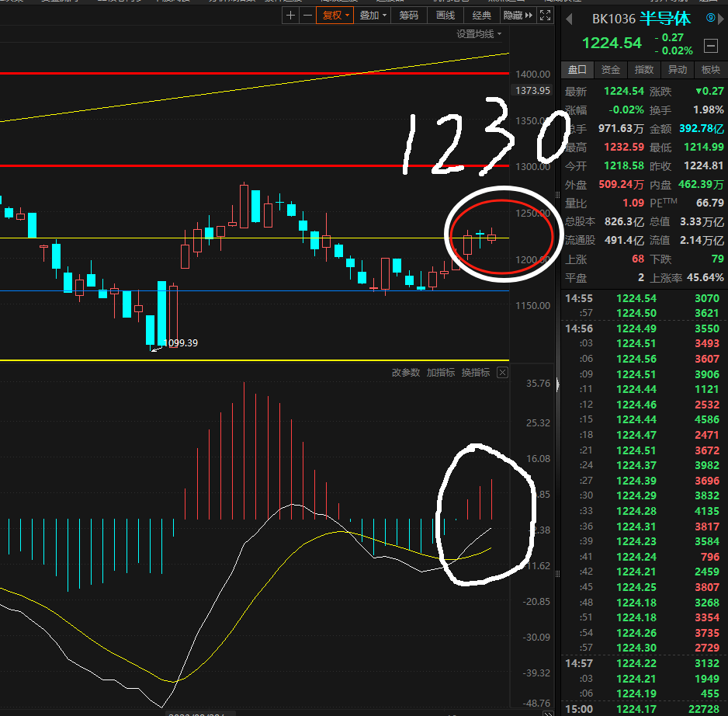
Task: Zoom in chart with plus icon
Action: [x=290, y=16]
